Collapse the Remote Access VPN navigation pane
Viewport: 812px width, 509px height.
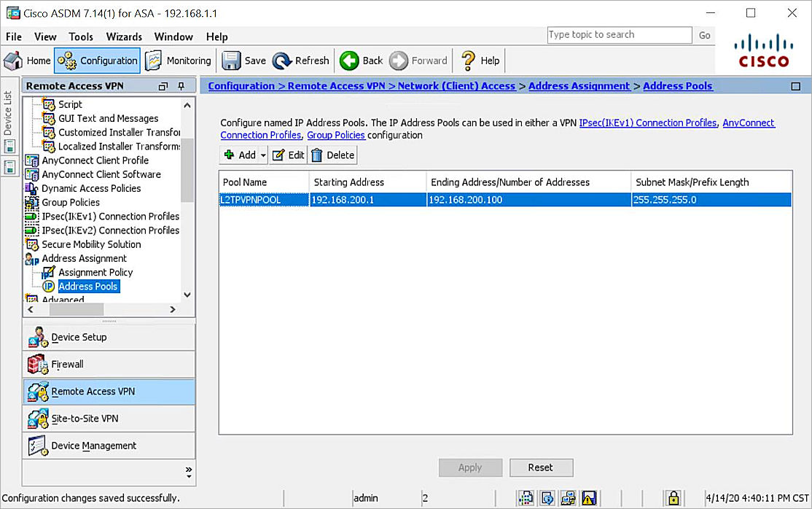coord(162,85)
